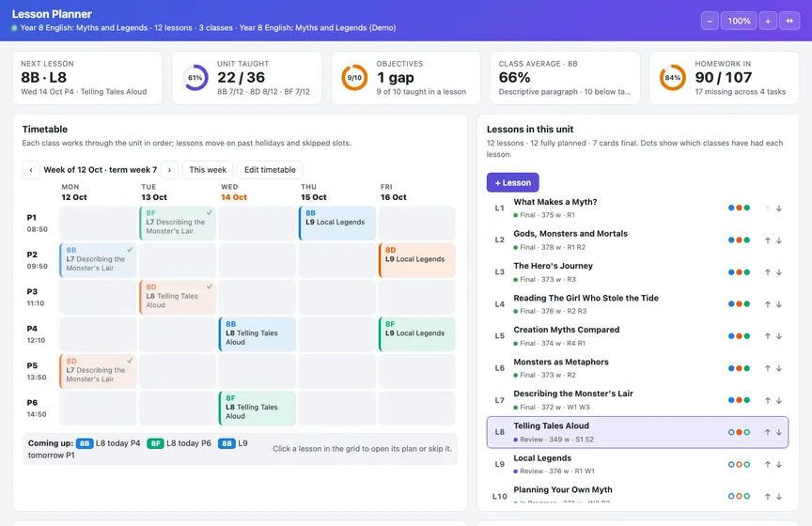Open 8B L8 Telling Tales Wednesday P4
Screen dimensions: 812x526
pos(258,334)
